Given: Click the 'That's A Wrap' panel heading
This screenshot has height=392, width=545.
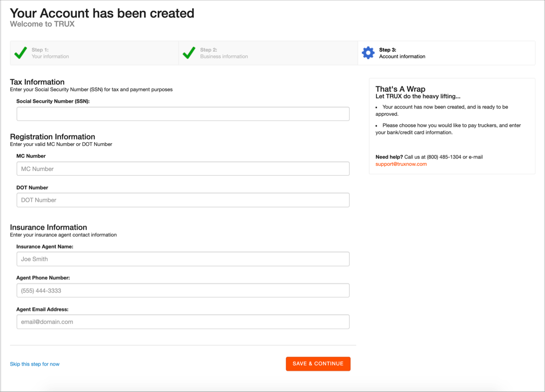Looking at the screenshot, I should pos(400,89).
